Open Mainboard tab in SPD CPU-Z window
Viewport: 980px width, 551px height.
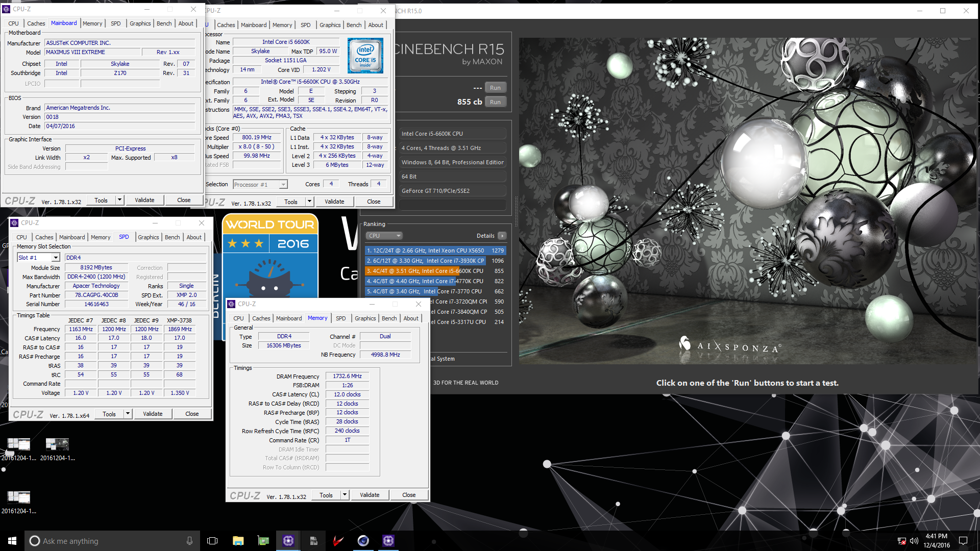[72, 237]
